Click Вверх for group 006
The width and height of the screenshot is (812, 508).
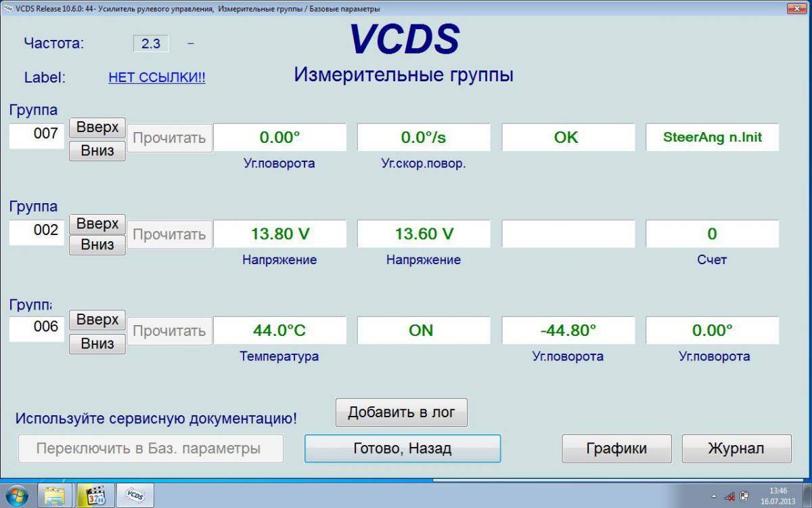pyautogui.click(x=97, y=320)
